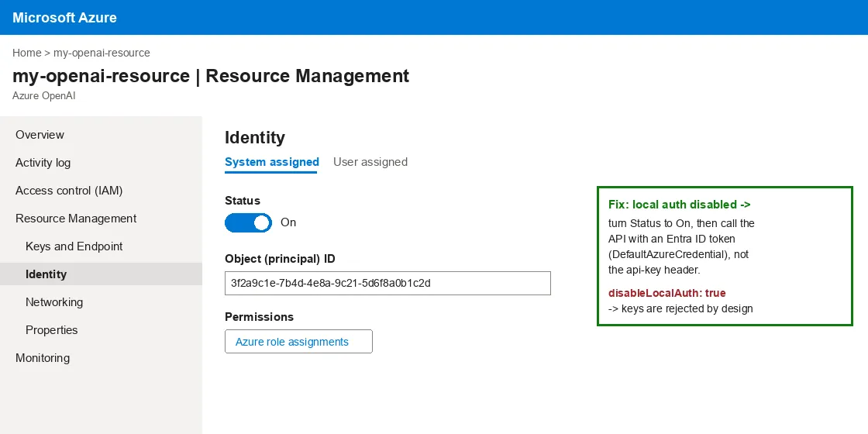Click the 'disableLocalAuth: true' text
This screenshot has width=868, height=434.
point(666,293)
